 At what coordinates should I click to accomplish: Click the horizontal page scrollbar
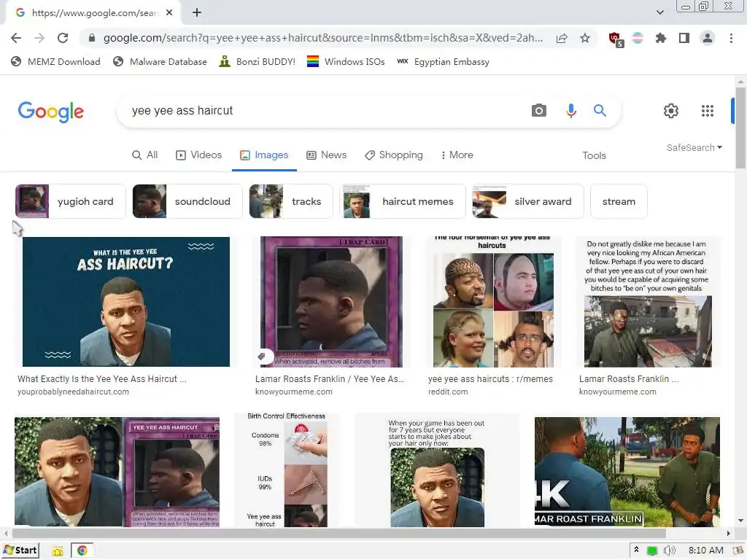(338, 533)
